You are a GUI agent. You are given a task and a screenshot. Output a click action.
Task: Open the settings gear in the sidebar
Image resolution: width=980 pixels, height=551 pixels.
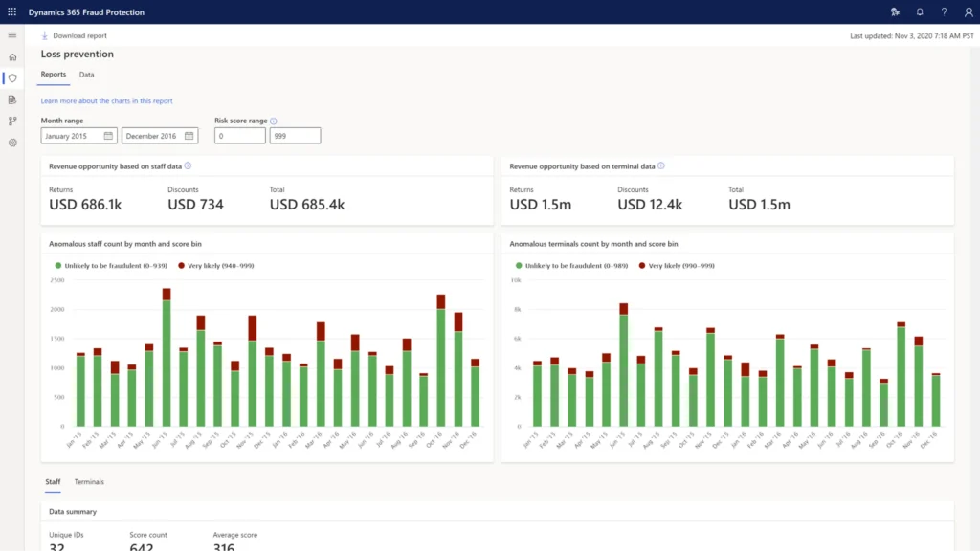click(x=12, y=143)
